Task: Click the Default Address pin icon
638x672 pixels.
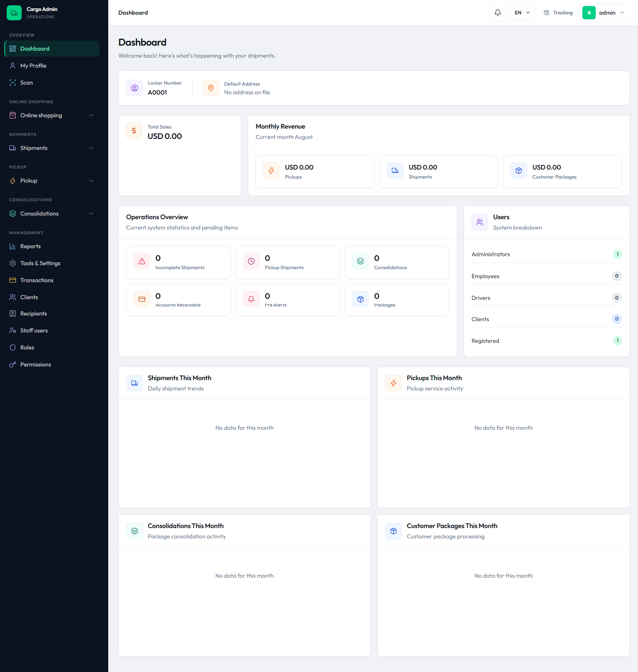Action: 211,88
